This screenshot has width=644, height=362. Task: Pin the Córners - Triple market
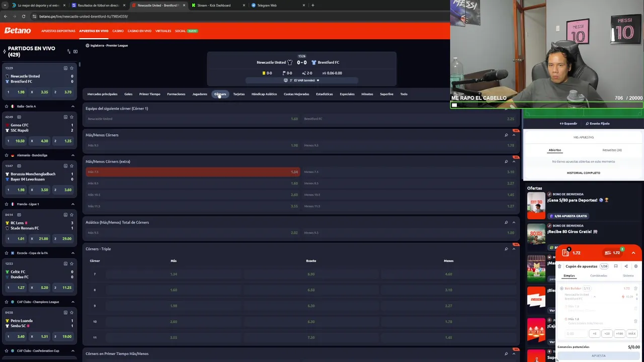506,249
